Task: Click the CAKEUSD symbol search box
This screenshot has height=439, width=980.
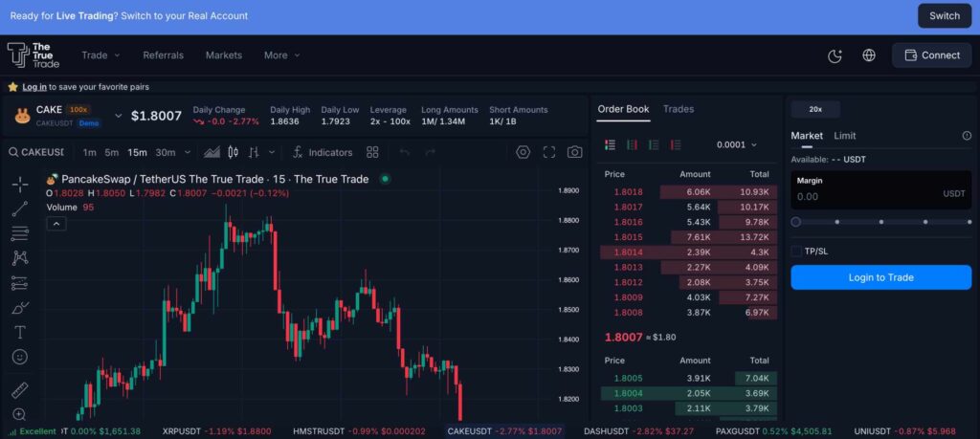Action: click(x=36, y=152)
